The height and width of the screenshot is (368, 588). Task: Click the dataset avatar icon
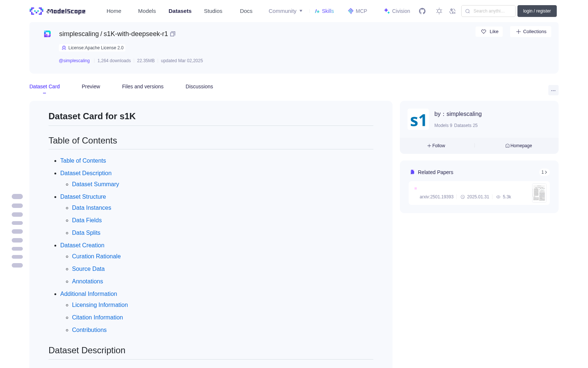coord(47,34)
